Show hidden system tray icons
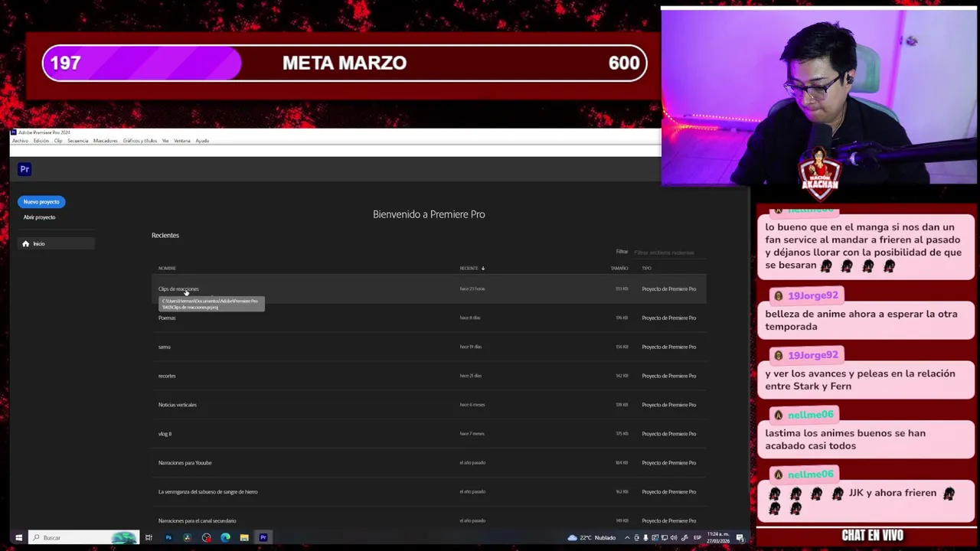This screenshot has height=551, width=980. click(x=627, y=538)
